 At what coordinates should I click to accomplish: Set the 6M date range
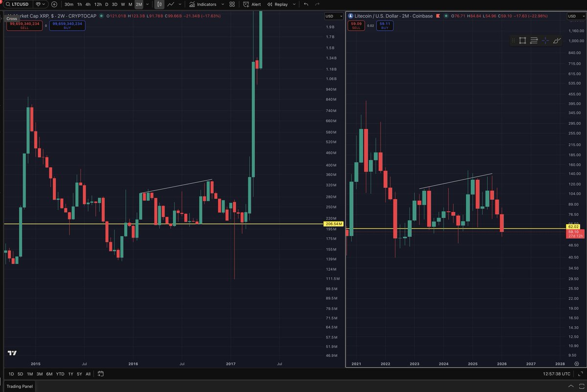49,374
